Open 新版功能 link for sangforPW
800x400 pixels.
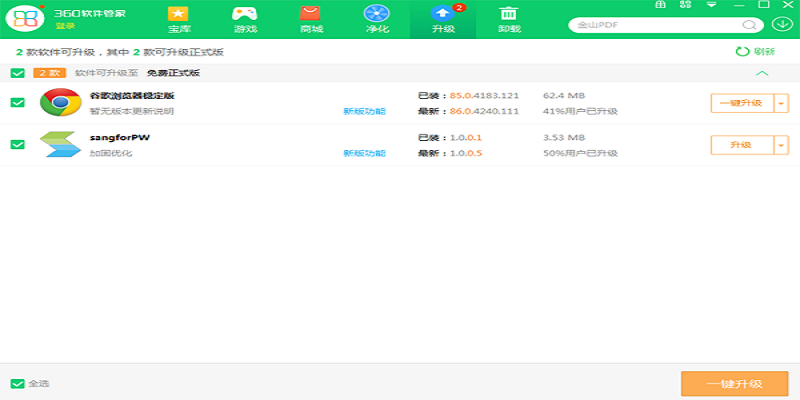click(364, 153)
